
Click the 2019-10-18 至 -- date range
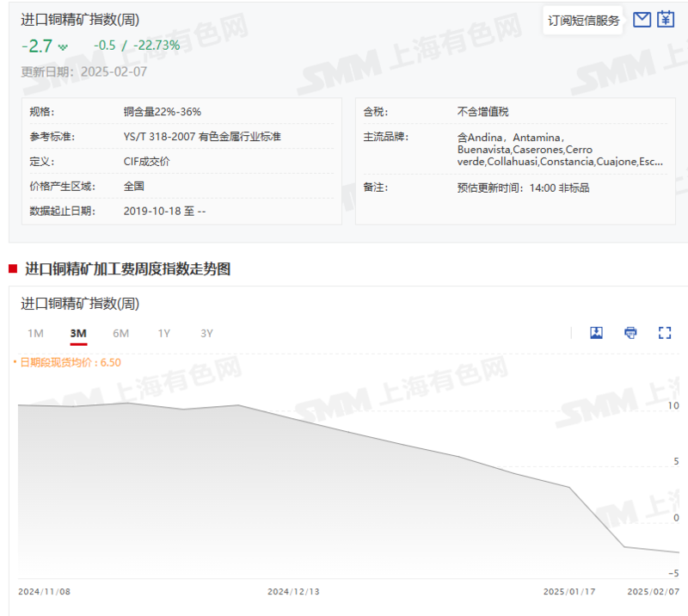coord(164,211)
